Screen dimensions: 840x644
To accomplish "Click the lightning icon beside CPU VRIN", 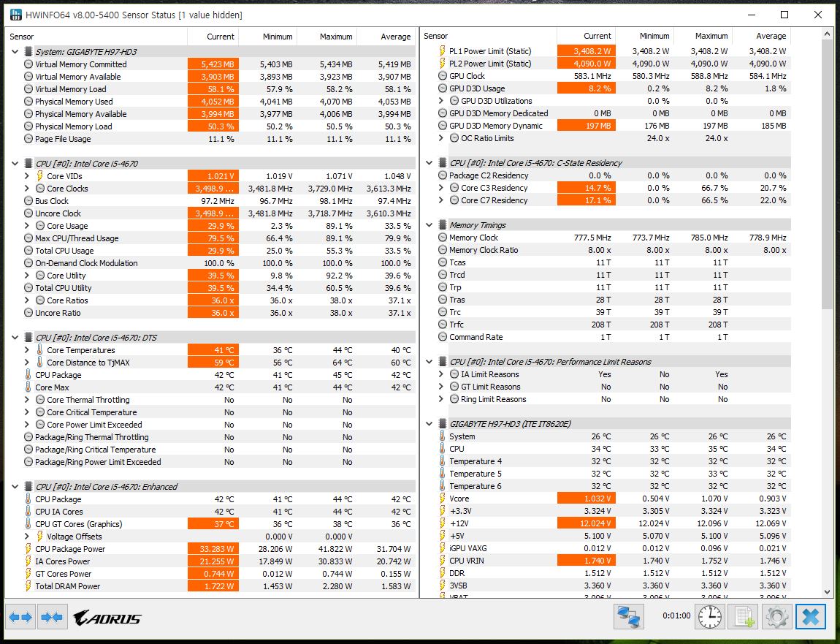I will [x=443, y=561].
